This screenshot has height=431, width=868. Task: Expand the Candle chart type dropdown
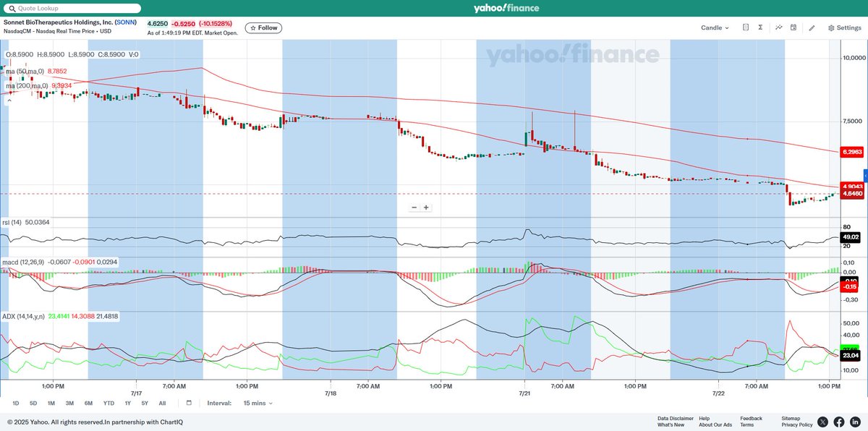point(715,27)
